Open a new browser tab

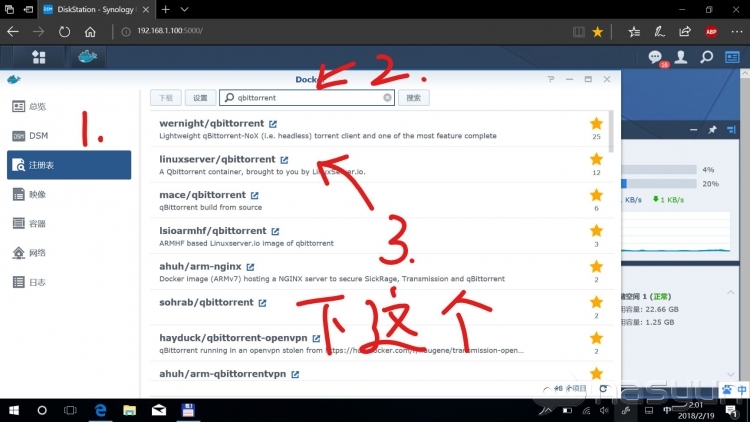click(165, 9)
